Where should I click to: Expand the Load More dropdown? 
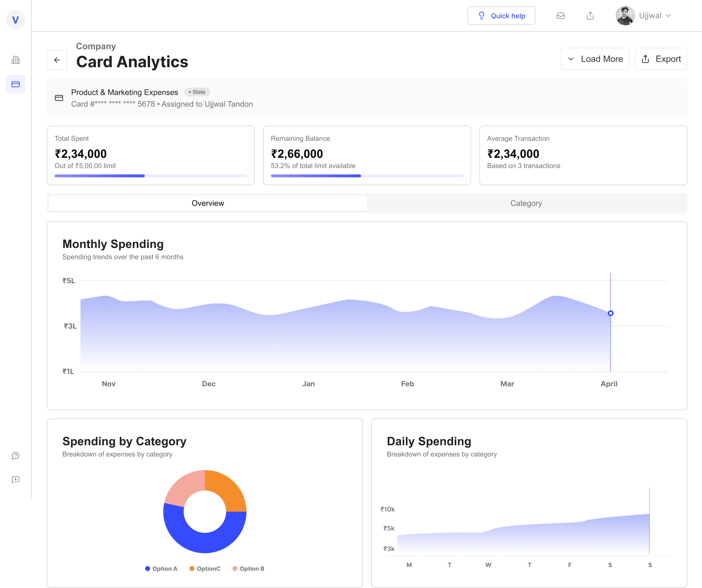pyautogui.click(x=595, y=59)
